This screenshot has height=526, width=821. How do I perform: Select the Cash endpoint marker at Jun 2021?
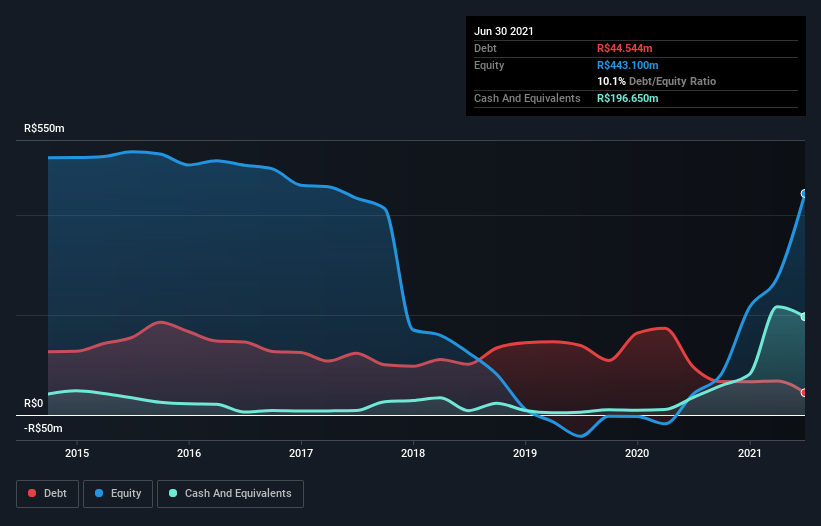point(804,317)
